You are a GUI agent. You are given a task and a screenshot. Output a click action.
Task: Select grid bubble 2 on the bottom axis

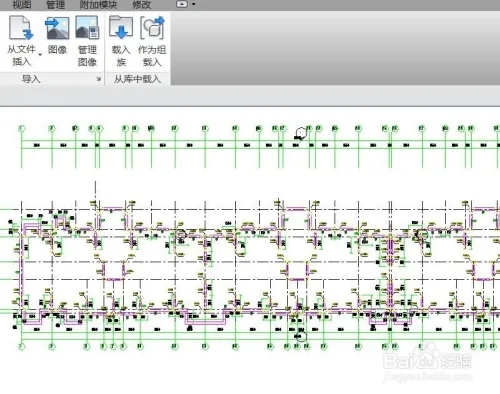(x=52, y=347)
